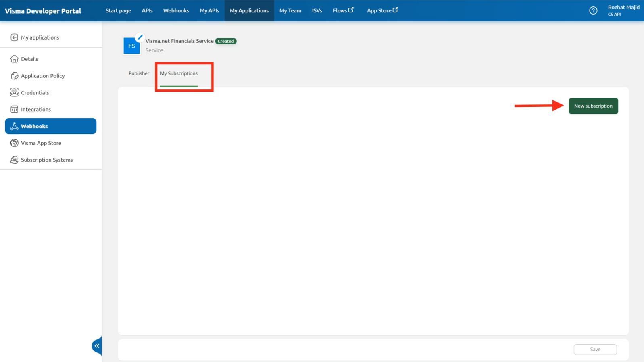The width and height of the screenshot is (644, 362).
Task: Switch to the Publisher tab
Action: 139,73
